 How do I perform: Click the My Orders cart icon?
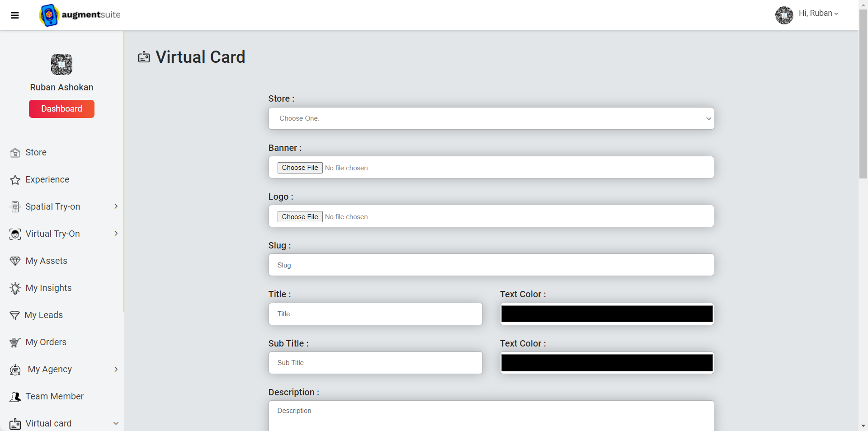click(15, 342)
